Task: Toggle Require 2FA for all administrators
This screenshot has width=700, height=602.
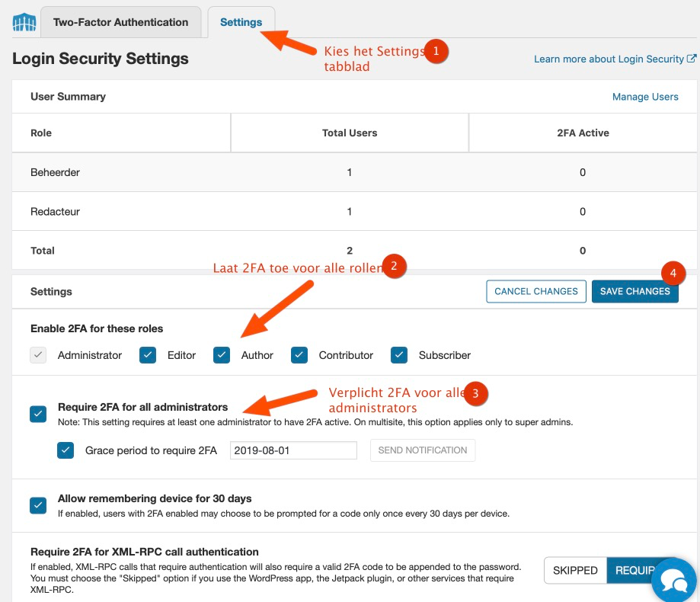Action: [38, 414]
